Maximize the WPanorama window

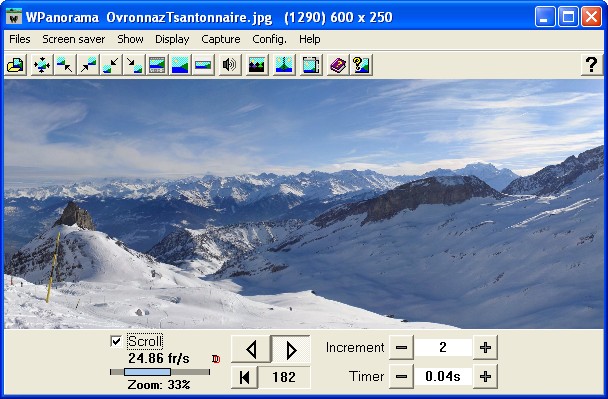568,17
